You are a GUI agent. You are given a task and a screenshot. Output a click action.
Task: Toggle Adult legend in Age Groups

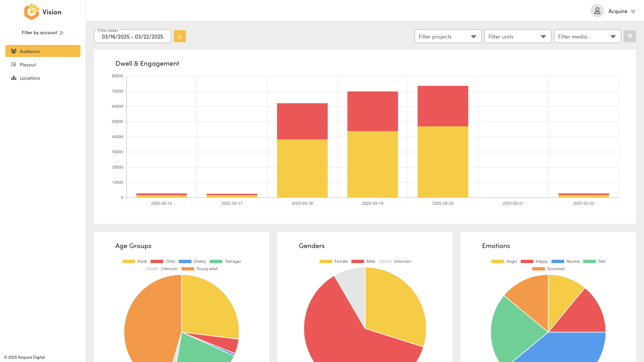135,261
